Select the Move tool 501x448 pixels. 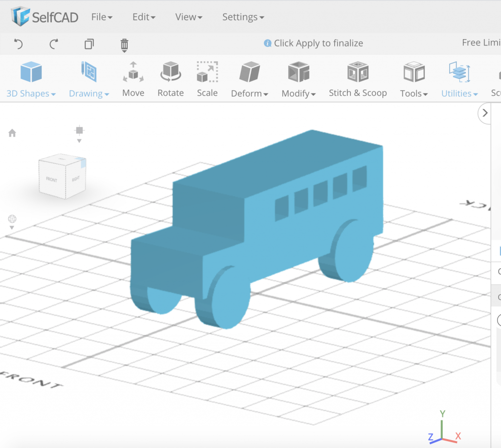pos(133,78)
